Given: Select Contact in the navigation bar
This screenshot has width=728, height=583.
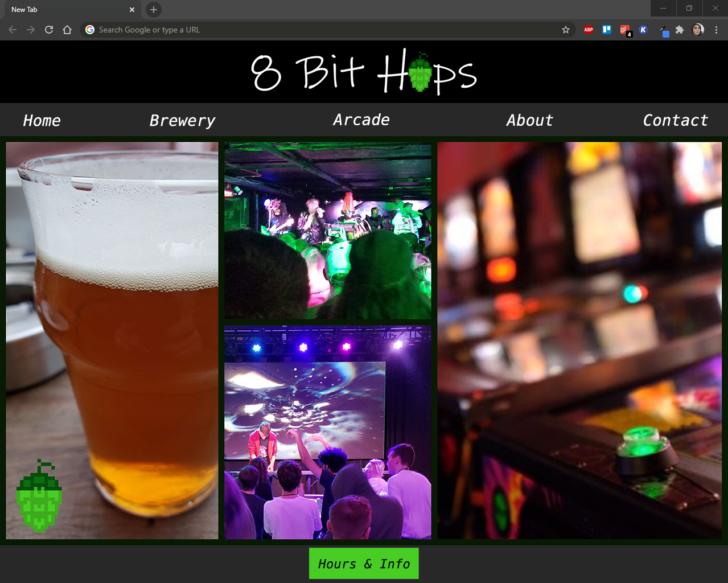Looking at the screenshot, I should [675, 121].
